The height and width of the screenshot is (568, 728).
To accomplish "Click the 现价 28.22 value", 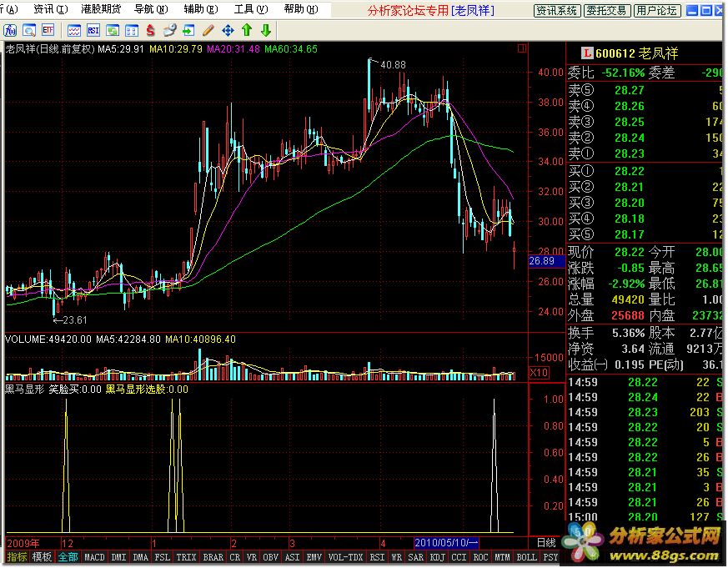I will [x=629, y=252].
